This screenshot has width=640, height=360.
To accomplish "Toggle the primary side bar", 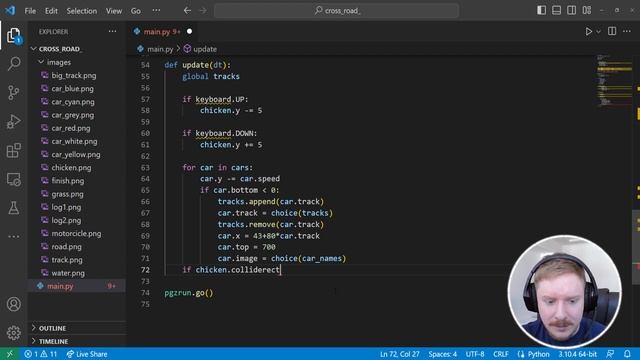I will pyautogui.click(x=541, y=10).
